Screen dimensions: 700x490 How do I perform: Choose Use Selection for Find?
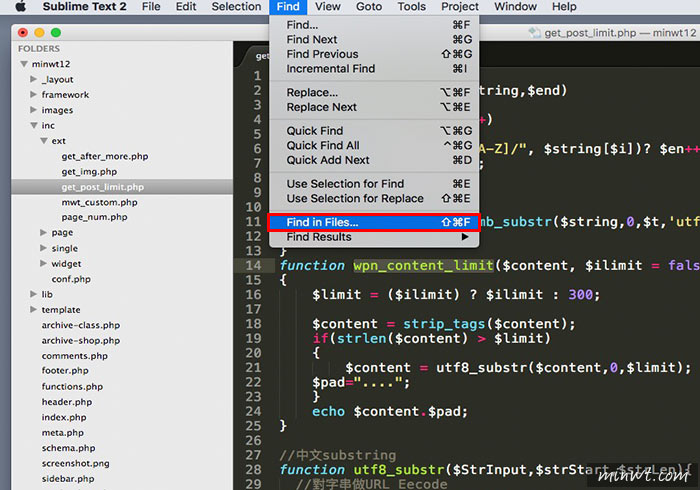point(374,184)
